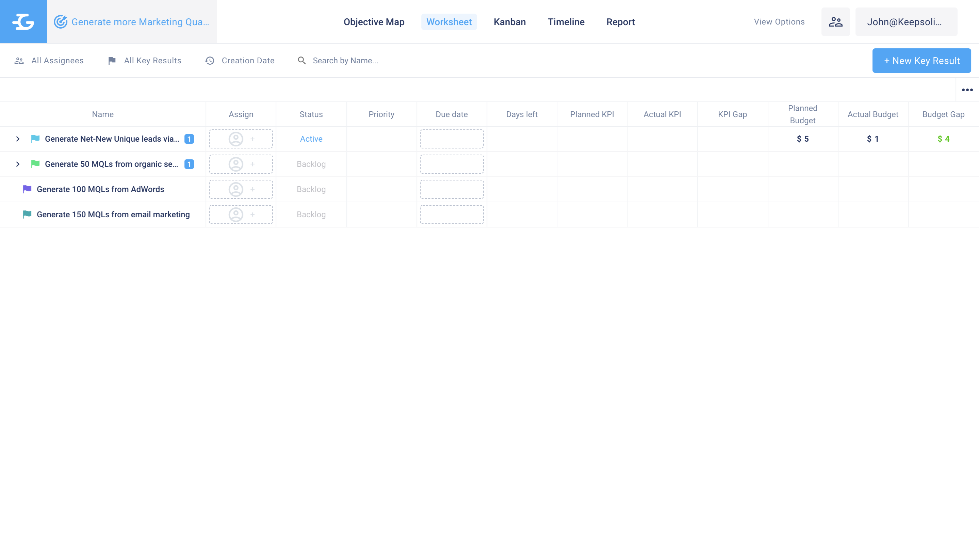The image size is (980, 538).
Task: Change the Active status of first row
Action: pyautogui.click(x=311, y=139)
